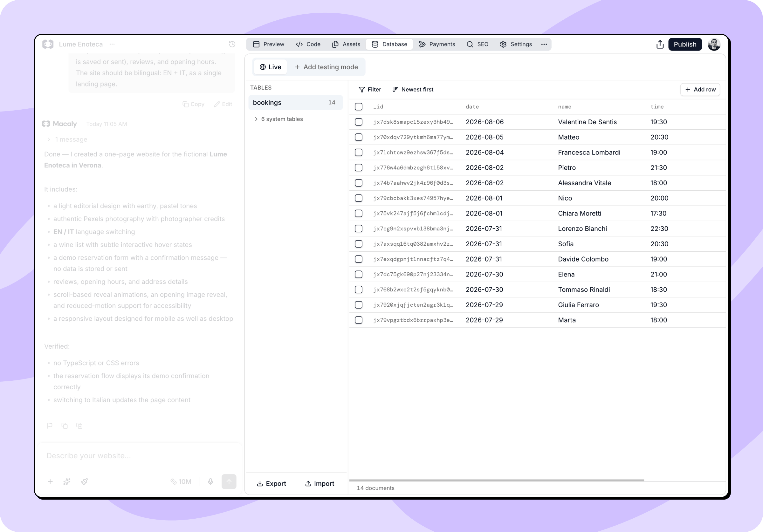Viewport: 763px width, 532px height.
Task: Click the microphone voice input icon
Action: (210, 481)
